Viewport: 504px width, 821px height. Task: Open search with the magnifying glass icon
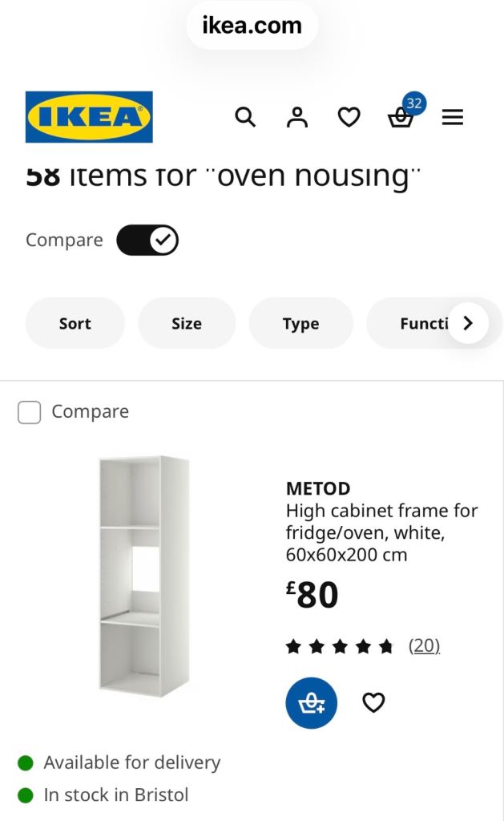point(245,118)
